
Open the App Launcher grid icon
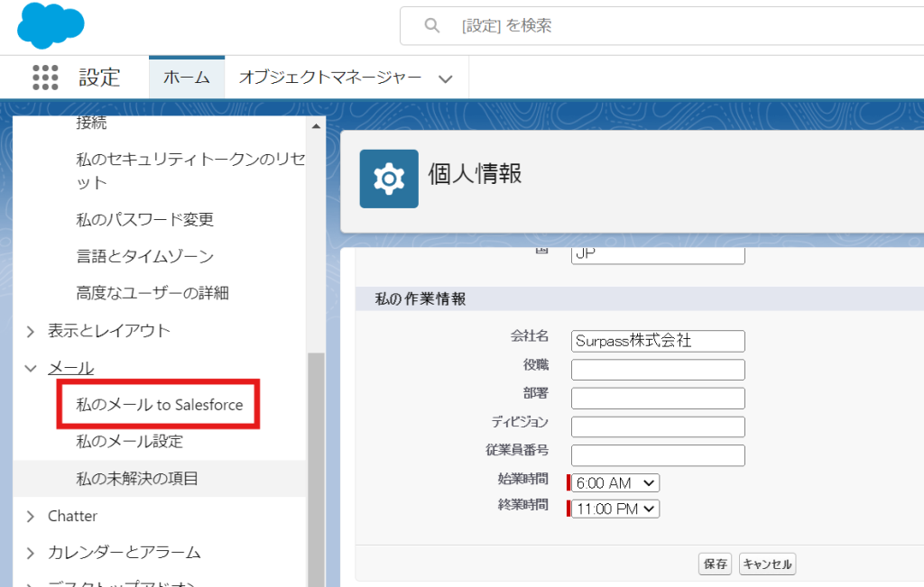click(45, 78)
